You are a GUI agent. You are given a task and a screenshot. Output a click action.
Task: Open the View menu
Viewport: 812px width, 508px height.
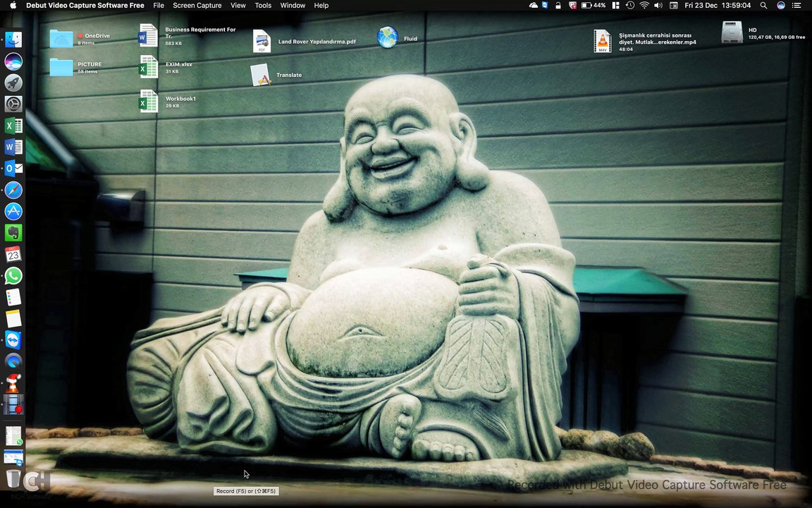click(238, 5)
